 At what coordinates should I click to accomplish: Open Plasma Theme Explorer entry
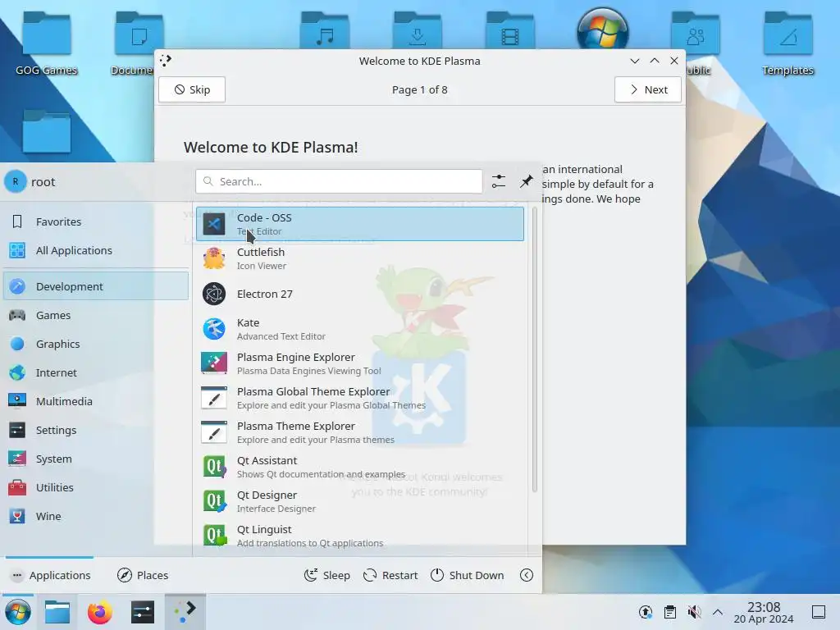click(x=359, y=432)
